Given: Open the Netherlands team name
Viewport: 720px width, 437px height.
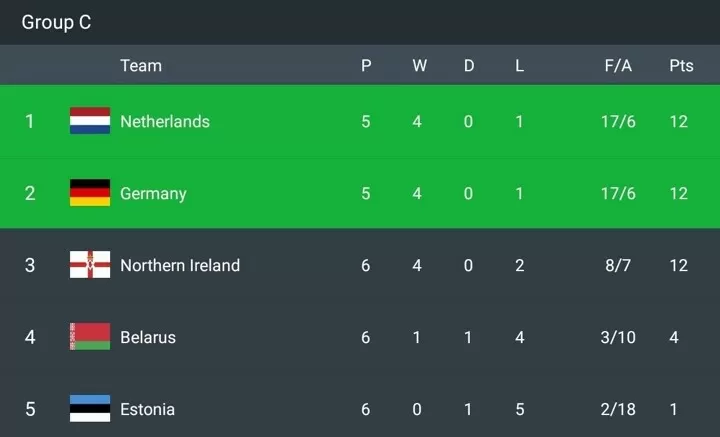Looking at the screenshot, I should [x=165, y=122].
